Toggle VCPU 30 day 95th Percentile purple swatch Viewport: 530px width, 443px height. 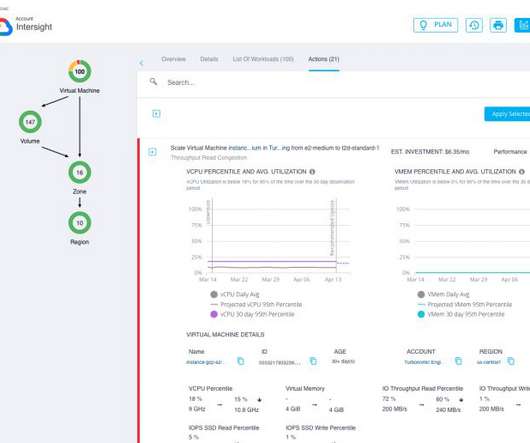point(214,314)
